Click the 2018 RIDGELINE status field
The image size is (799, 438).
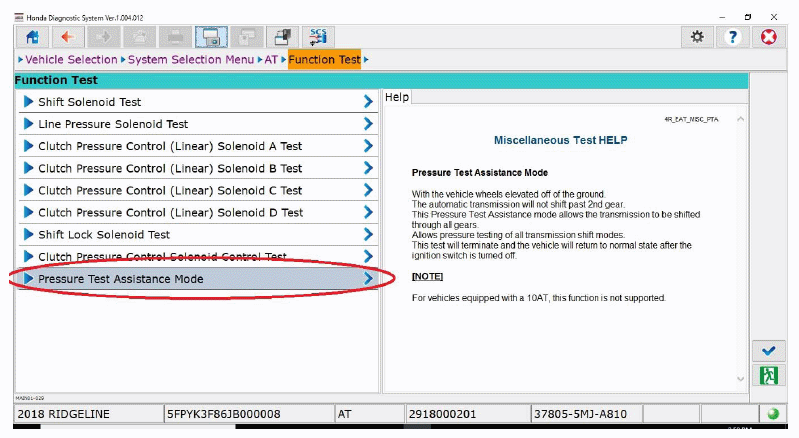[89, 414]
